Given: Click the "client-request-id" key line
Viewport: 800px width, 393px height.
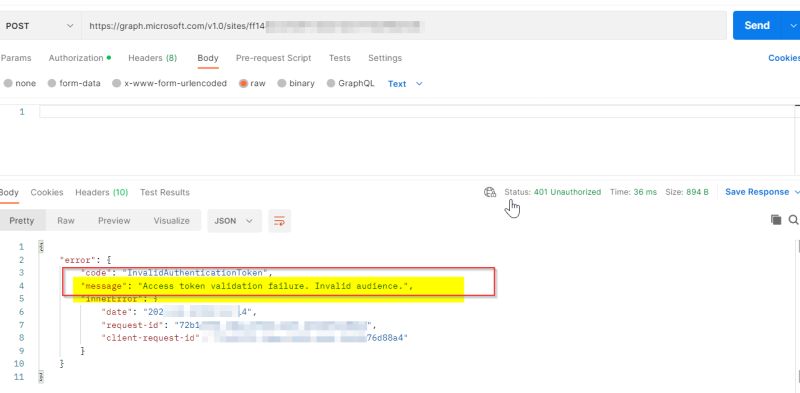Looking at the screenshot, I should [x=150, y=338].
